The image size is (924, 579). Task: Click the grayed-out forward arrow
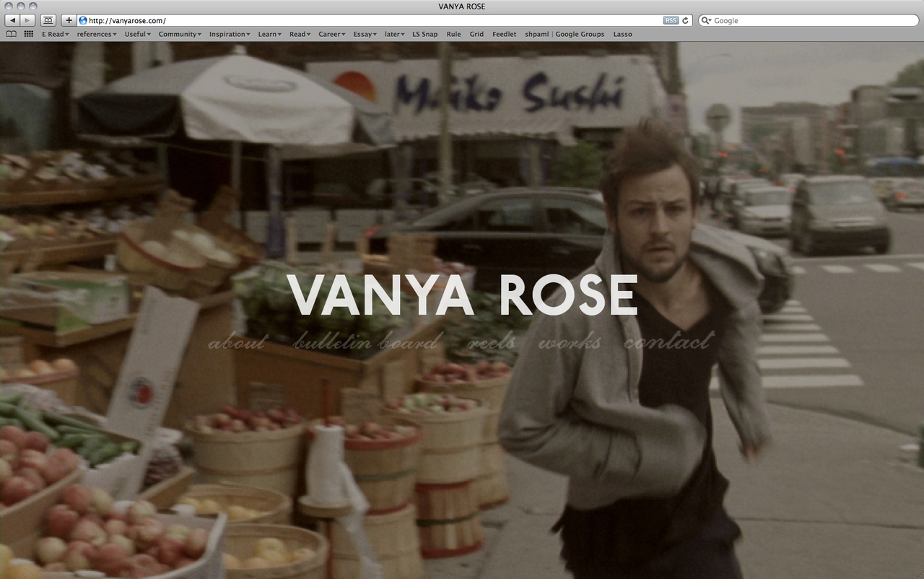(x=26, y=20)
